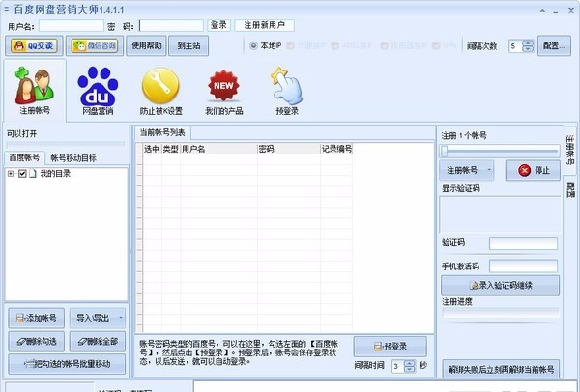Sort by the 类型 column header
Screen dimensions: 580x392
pos(171,149)
